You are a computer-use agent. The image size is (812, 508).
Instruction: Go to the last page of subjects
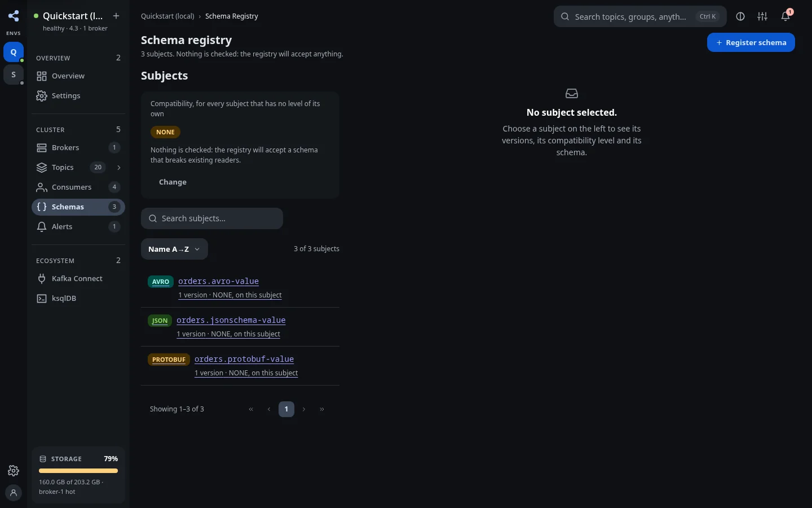(x=322, y=409)
